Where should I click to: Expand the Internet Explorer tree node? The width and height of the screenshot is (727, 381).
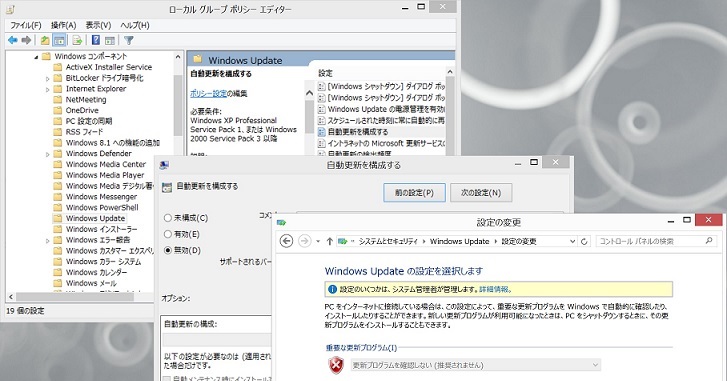tap(47, 89)
